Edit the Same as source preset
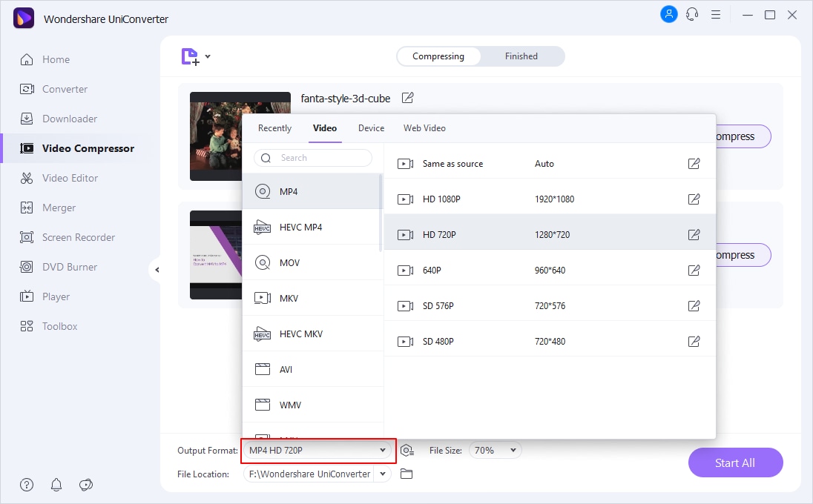813x504 pixels. point(694,164)
